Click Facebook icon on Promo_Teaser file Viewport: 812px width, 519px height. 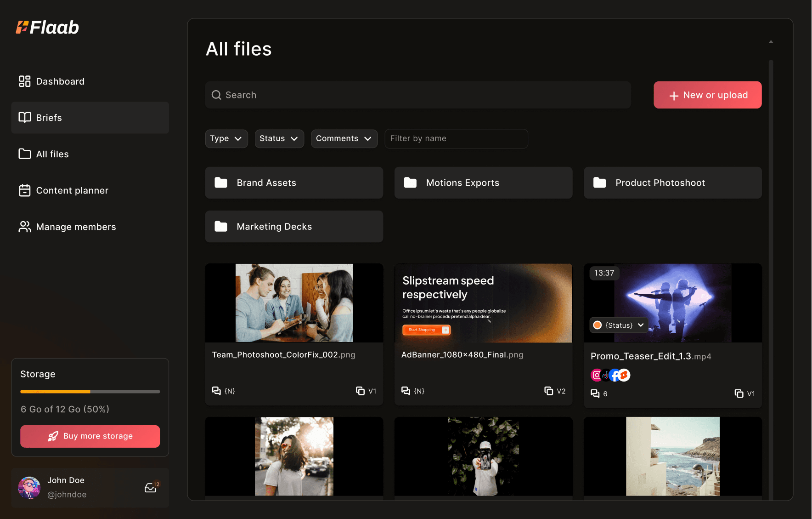point(615,375)
